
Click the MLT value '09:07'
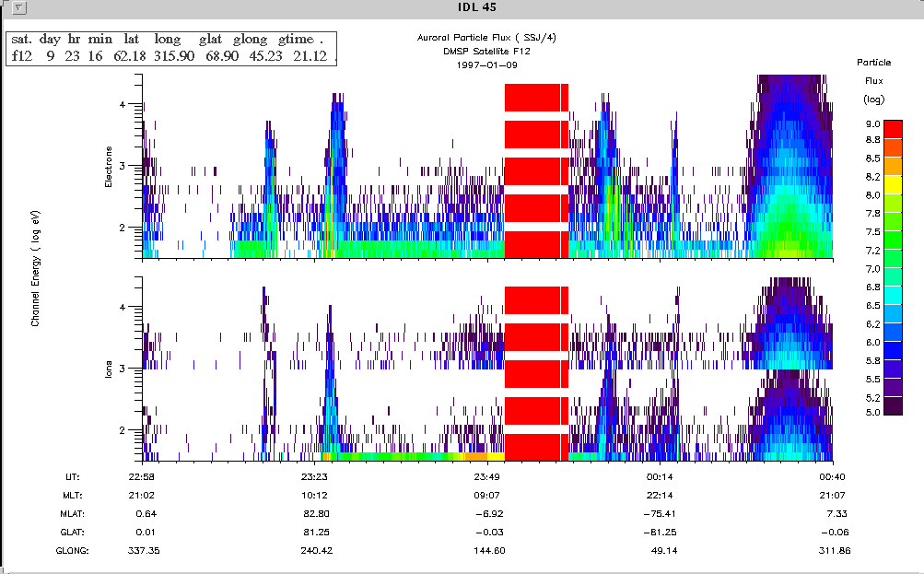[x=486, y=496]
